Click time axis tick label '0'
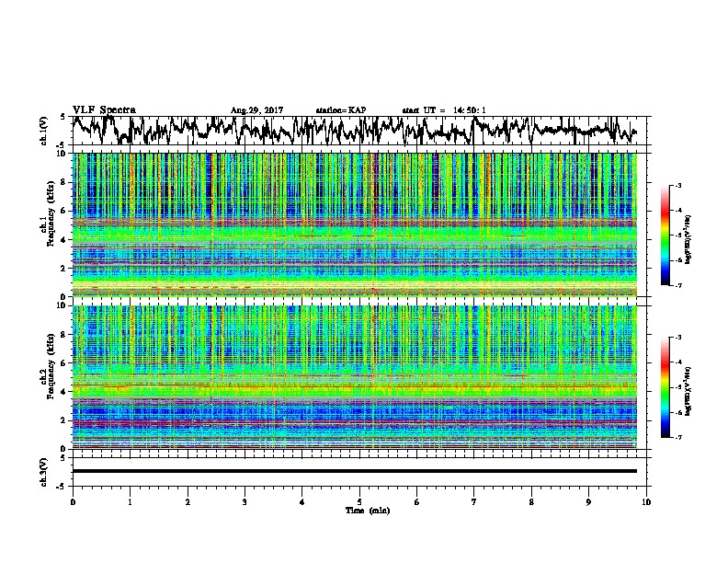Image resolution: width=728 pixels, height=563 pixels. click(73, 502)
